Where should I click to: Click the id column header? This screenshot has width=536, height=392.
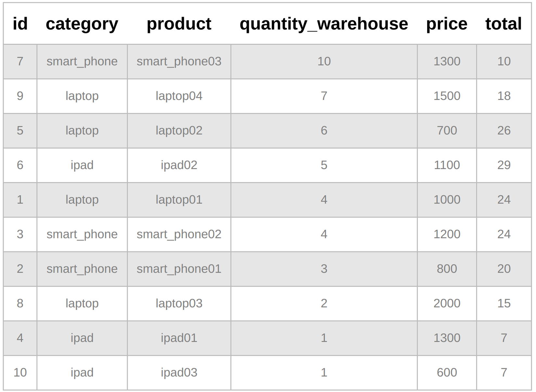click(20, 24)
